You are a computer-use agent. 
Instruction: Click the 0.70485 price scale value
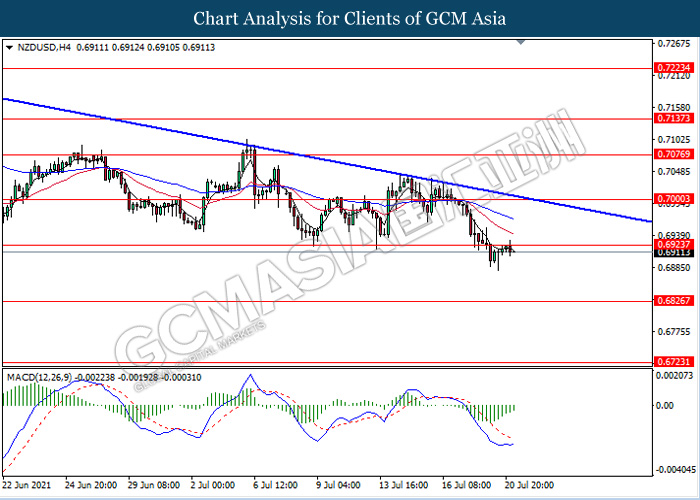[x=674, y=171]
